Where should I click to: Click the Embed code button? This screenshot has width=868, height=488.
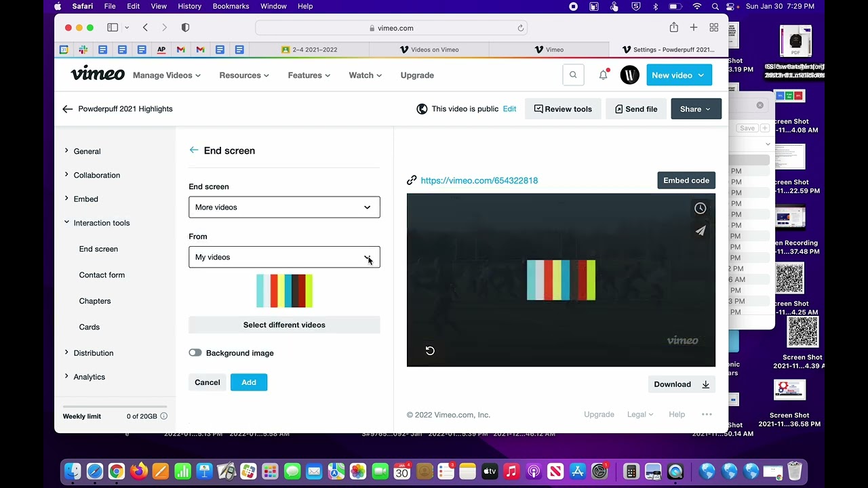pyautogui.click(x=686, y=180)
